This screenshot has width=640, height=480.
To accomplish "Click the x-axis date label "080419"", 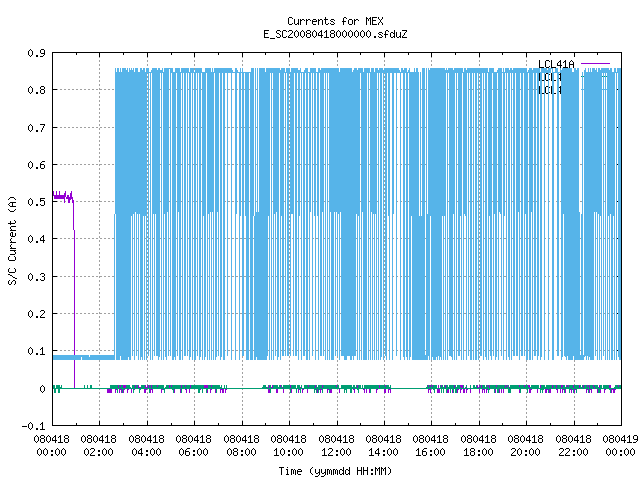I will point(620,439).
